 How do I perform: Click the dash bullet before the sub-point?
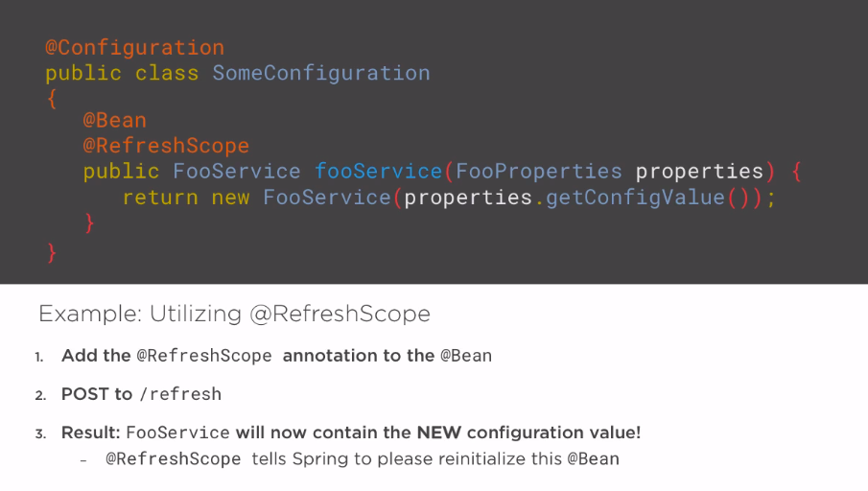(84, 459)
